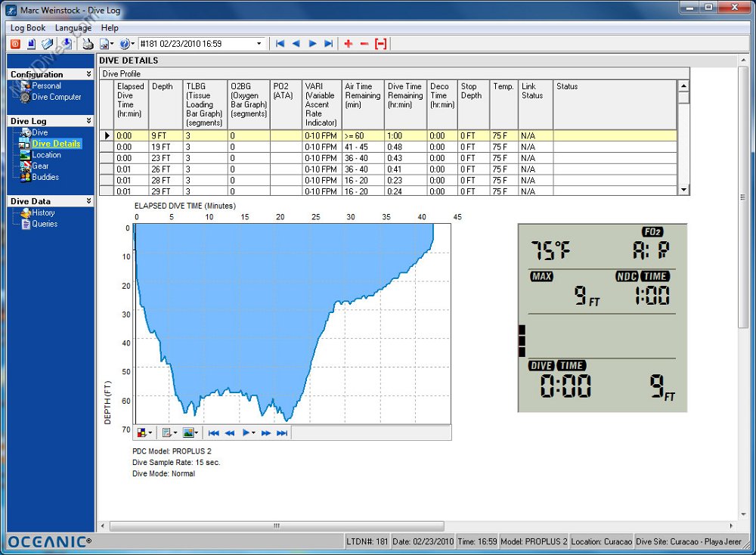Go to the previous dive record in the top toolbar
Screen dimensions: 756x555
pyautogui.click(x=296, y=44)
